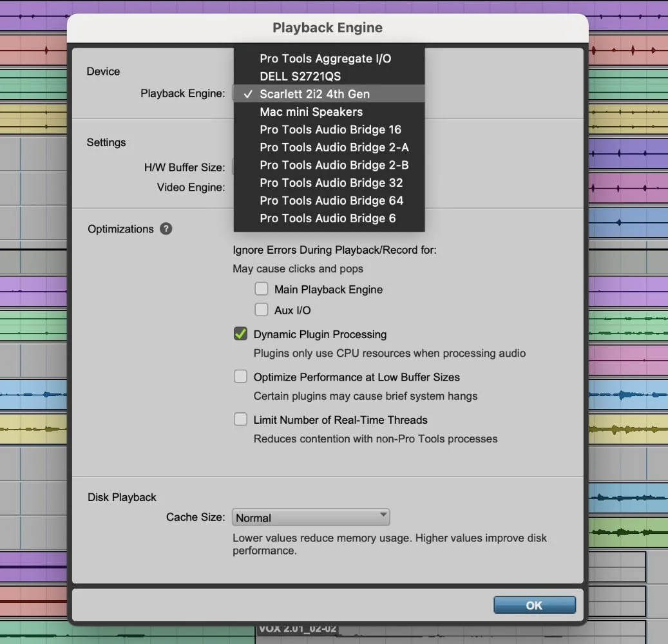Select Pro Tools Aggregate I/O from list

pos(329,59)
